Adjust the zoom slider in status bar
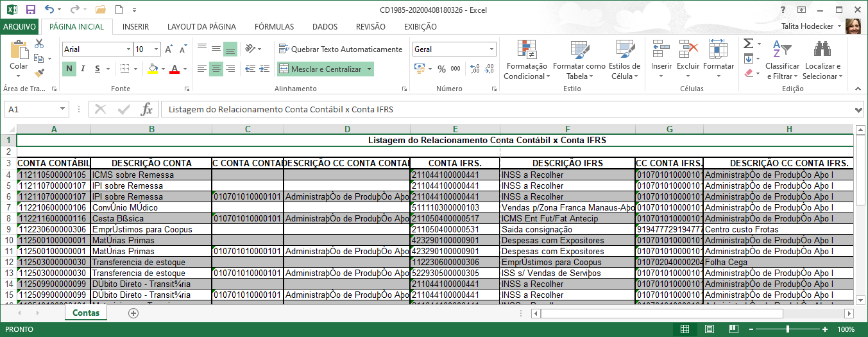This screenshot has width=868, height=337. tap(789, 330)
